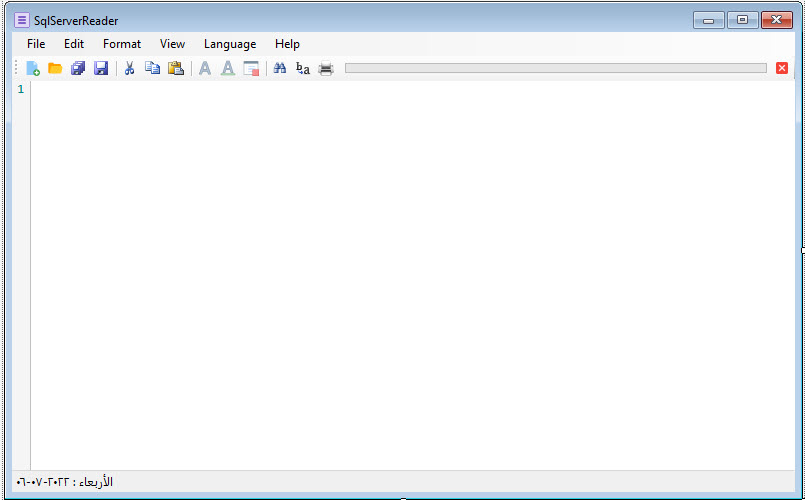Expand the Language menu
This screenshot has height=500, width=805.
pyautogui.click(x=230, y=44)
